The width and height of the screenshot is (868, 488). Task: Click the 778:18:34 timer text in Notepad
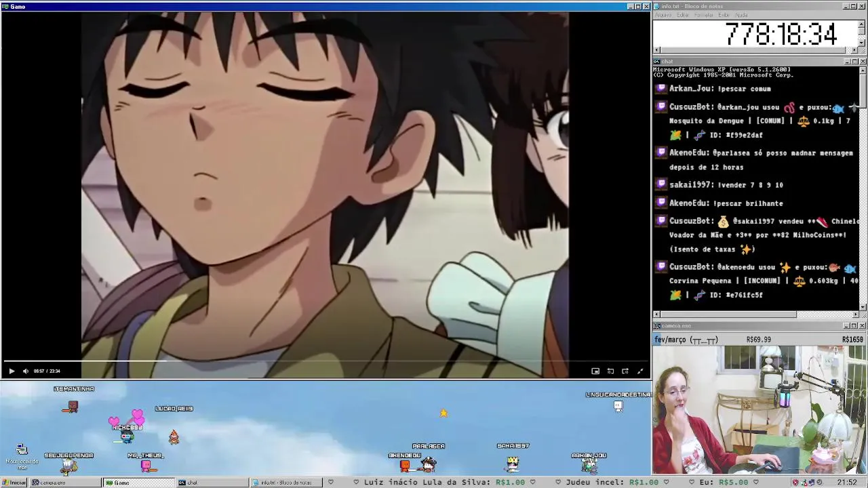[x=781, y=34]
